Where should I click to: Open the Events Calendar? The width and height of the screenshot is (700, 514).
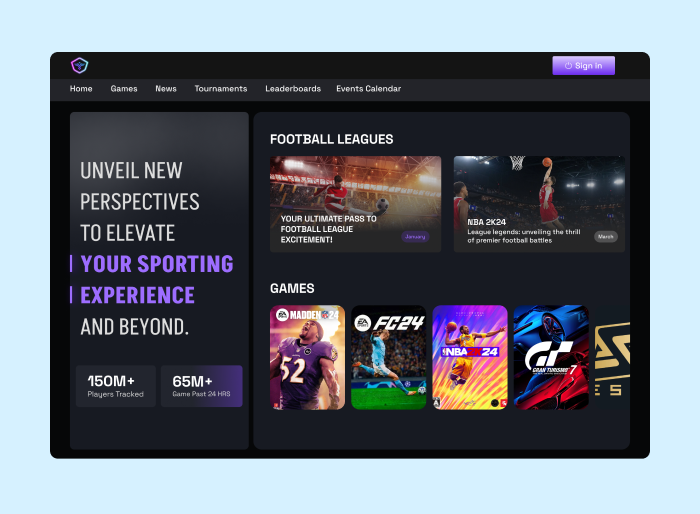(x=368, y=89)
